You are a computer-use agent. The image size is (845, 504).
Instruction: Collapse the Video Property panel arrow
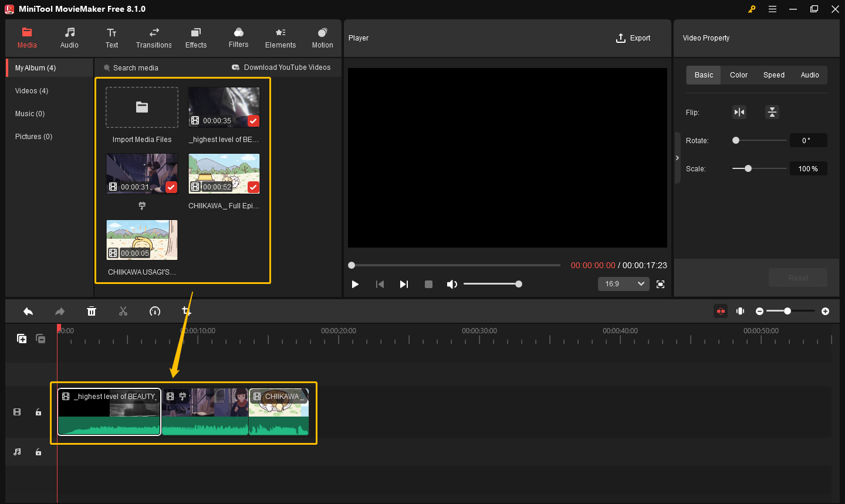[677, 158]
